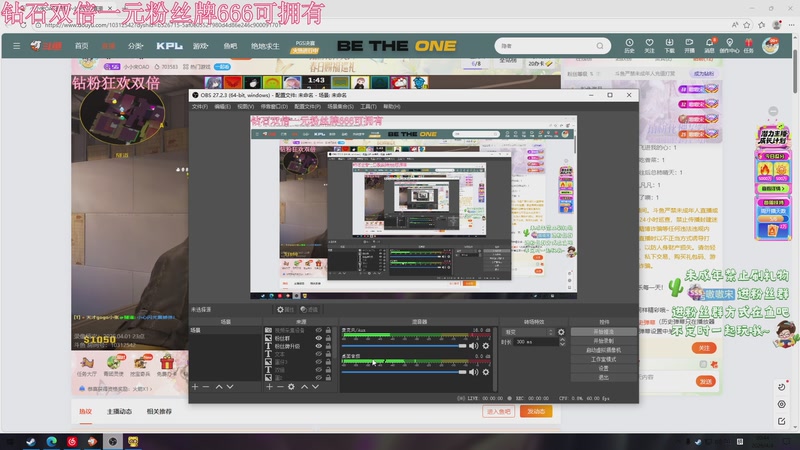The height and width of the screenshot is (450, 800).
Task: Toggle lock of 文本 source
Action: pyautogui.click(x=329, y=354)
